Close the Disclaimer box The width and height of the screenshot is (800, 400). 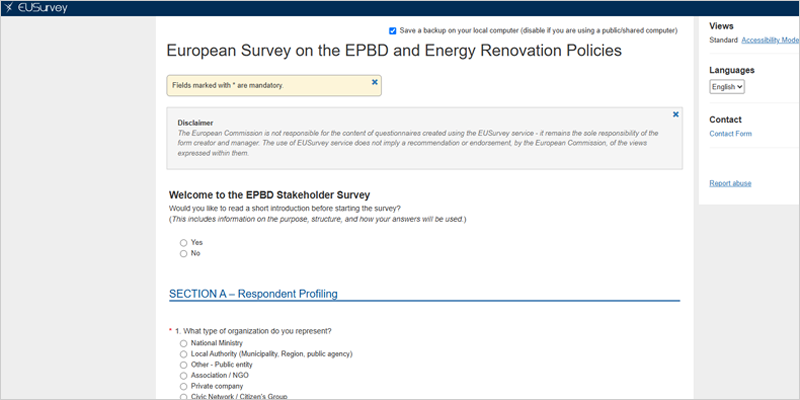tap(676, 114)
